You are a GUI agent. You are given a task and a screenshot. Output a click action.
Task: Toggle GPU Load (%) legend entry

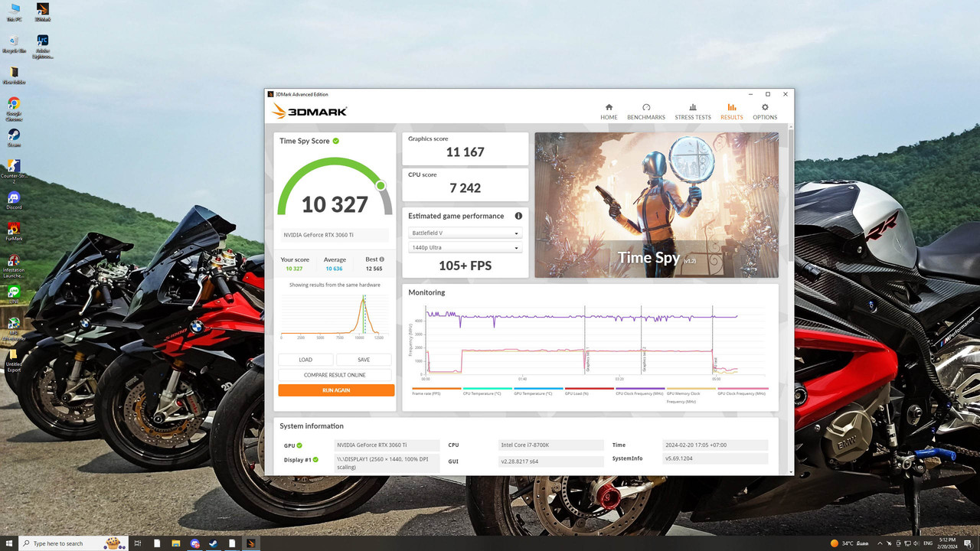point(589,391)
